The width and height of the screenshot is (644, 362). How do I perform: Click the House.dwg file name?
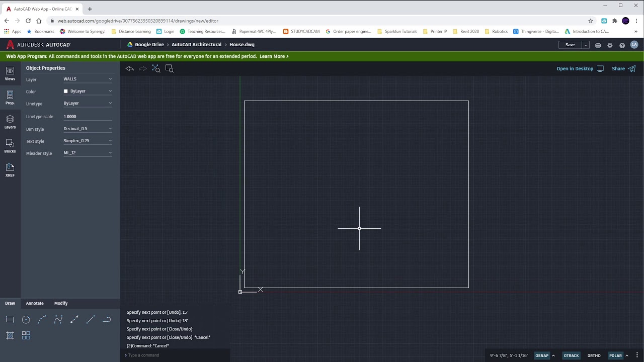[242, 45]
